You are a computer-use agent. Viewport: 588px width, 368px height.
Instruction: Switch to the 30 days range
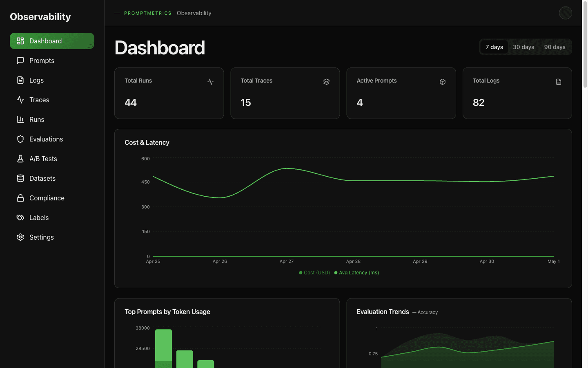pyautogui.click(x=523, y=47)
